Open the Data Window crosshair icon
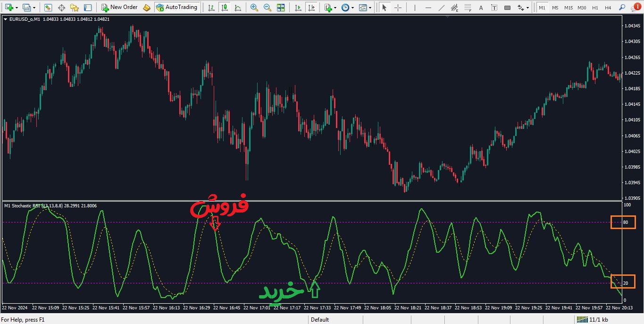This screenshot has height=324, width=644. [61, 8]
